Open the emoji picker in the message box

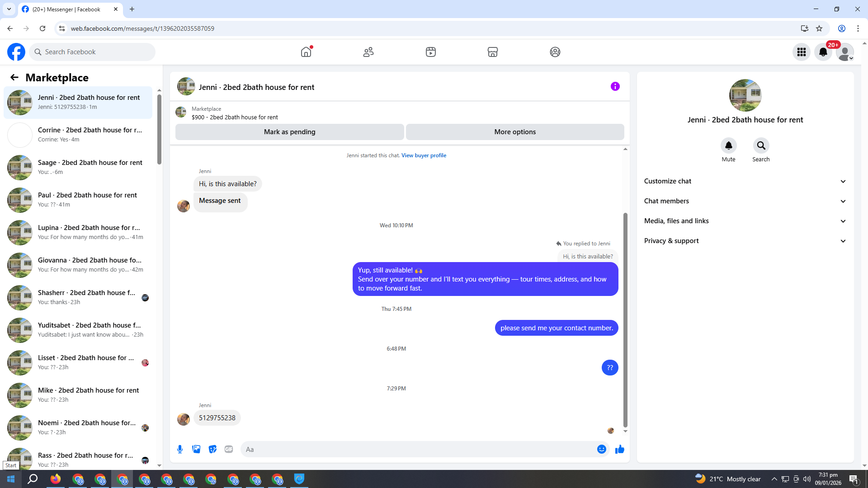601,449
